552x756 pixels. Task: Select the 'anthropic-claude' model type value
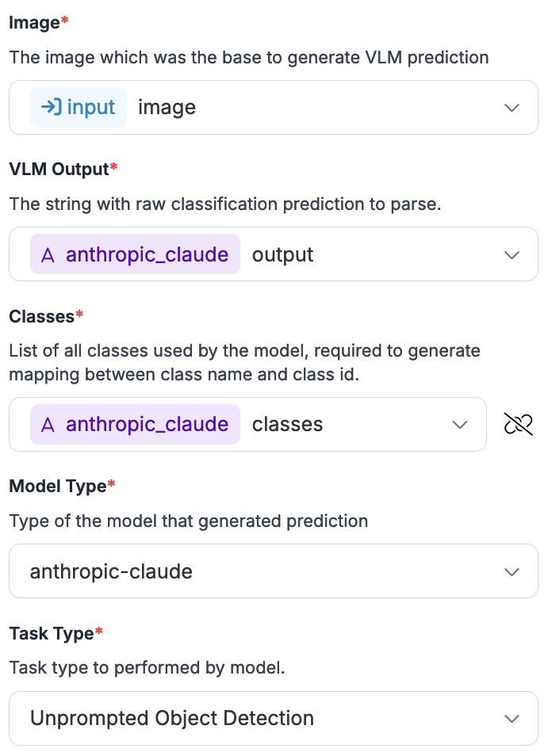(111, 571)
